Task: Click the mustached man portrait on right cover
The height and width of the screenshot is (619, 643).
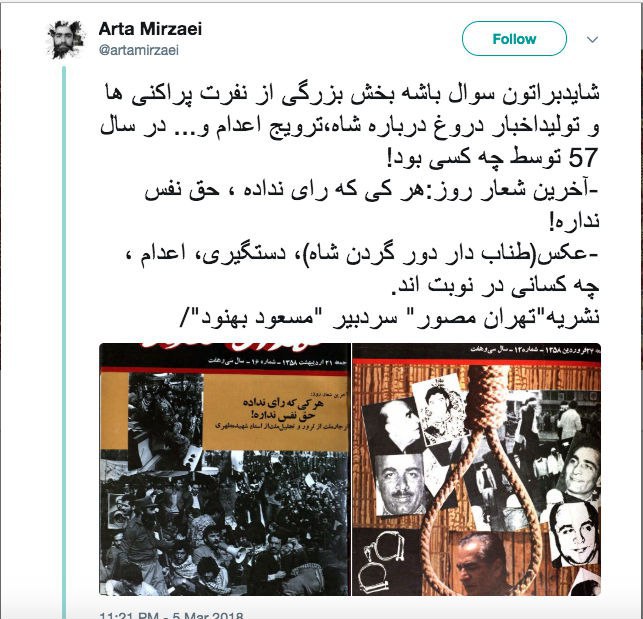Action: coord(400,484)
